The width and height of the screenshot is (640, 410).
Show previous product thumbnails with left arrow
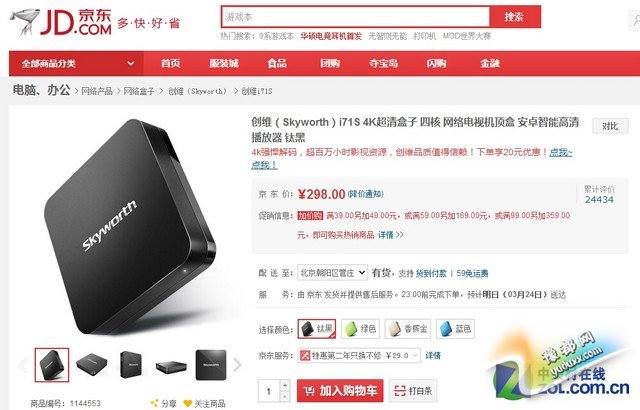(x=23, y=365)
